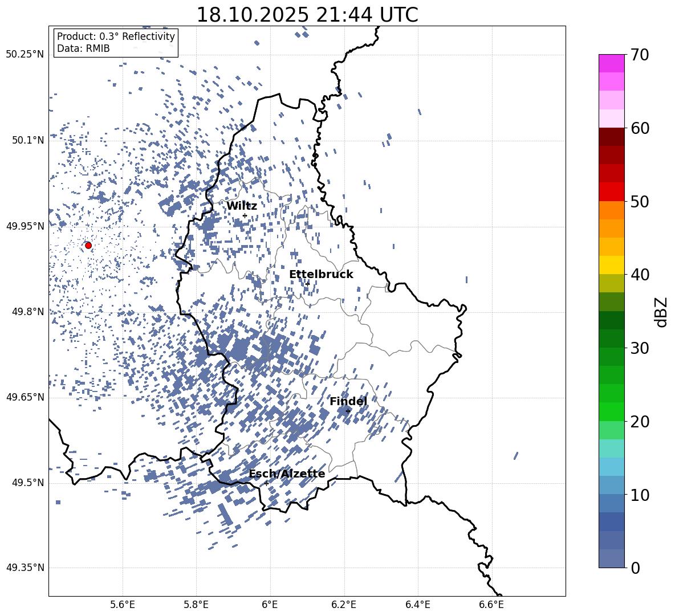Click the Findel station label
The height and width of the screenshot is (616, 675).
point(348,401)
